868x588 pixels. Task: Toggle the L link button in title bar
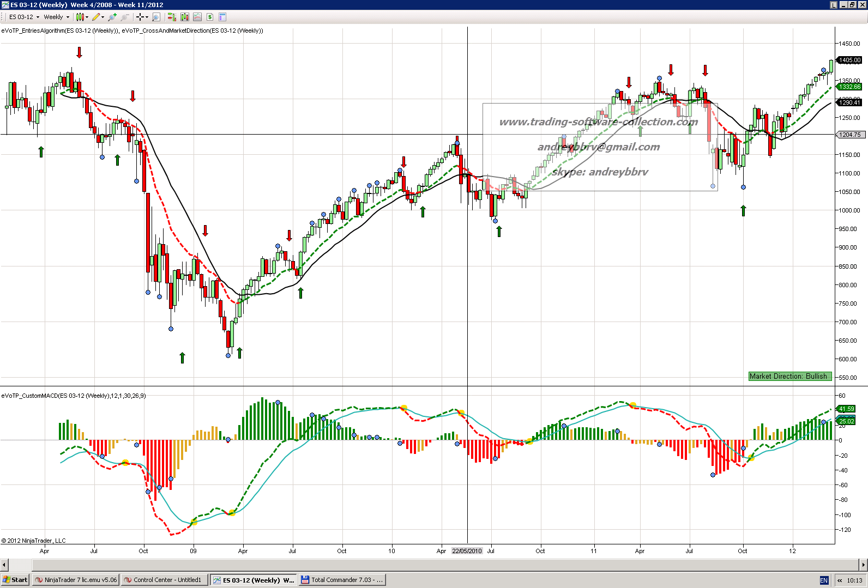point(834,5)
